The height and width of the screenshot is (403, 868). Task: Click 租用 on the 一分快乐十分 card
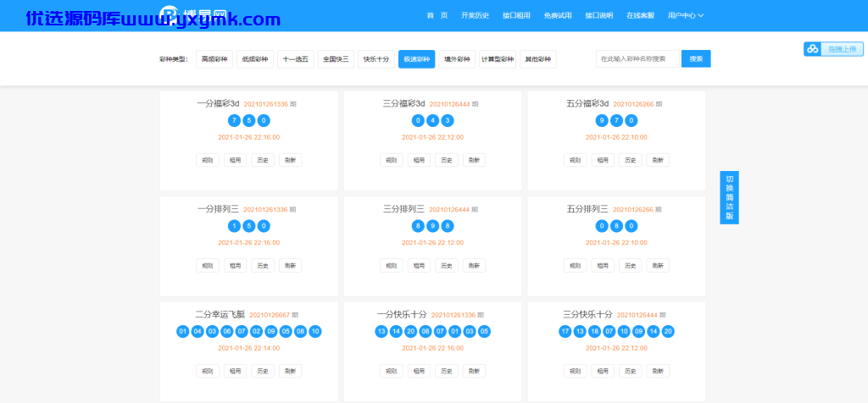coord(419,371)
